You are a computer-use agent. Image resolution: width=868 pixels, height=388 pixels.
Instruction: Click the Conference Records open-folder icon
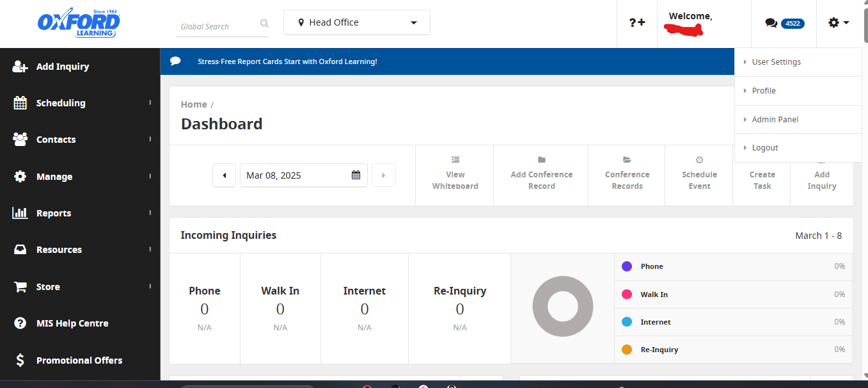click(627, 159)
